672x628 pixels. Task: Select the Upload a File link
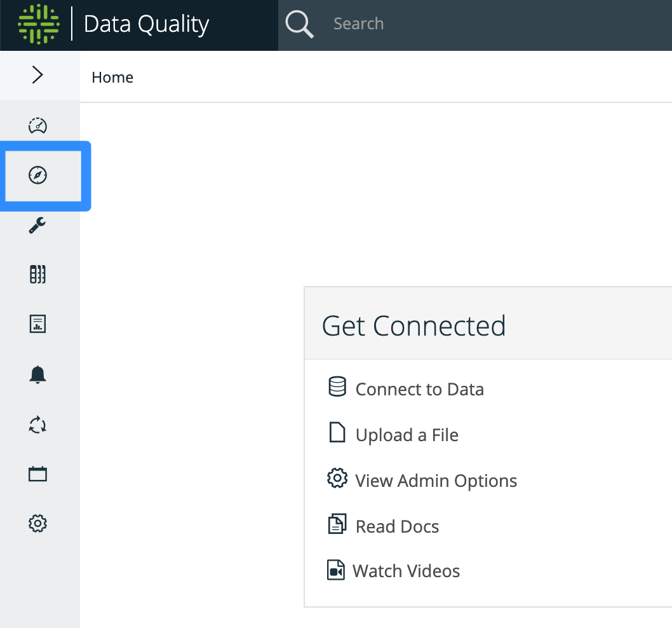point(407,435)
